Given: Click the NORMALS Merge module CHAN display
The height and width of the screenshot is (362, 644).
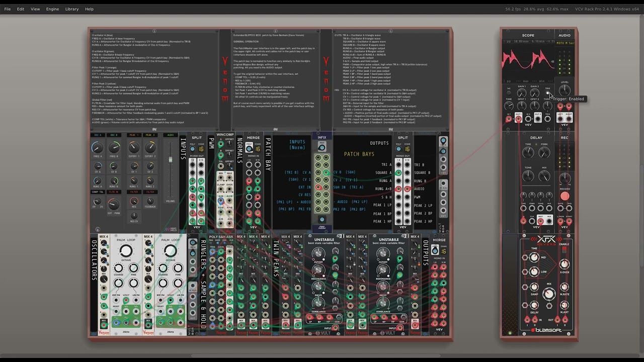Looking at the screenshot, I should tap(258, 149).
